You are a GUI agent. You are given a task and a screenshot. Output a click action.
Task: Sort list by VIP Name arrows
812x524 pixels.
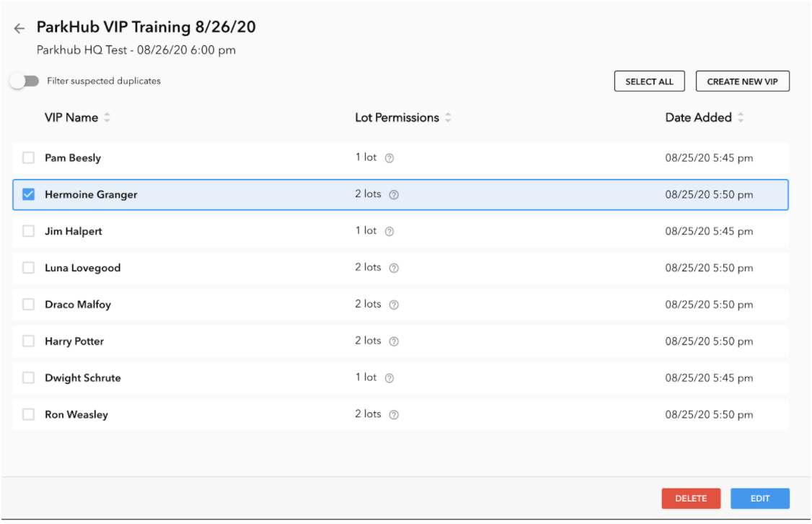[107, 118]
